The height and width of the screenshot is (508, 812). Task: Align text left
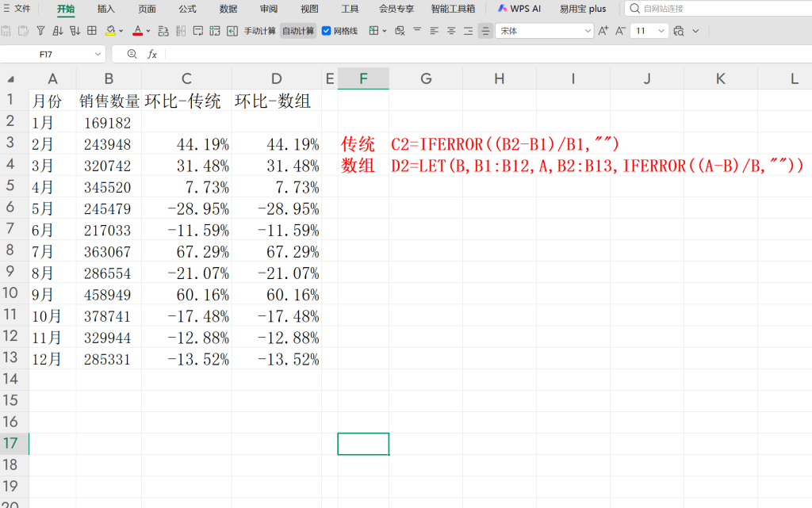click(x=434, y=31)
